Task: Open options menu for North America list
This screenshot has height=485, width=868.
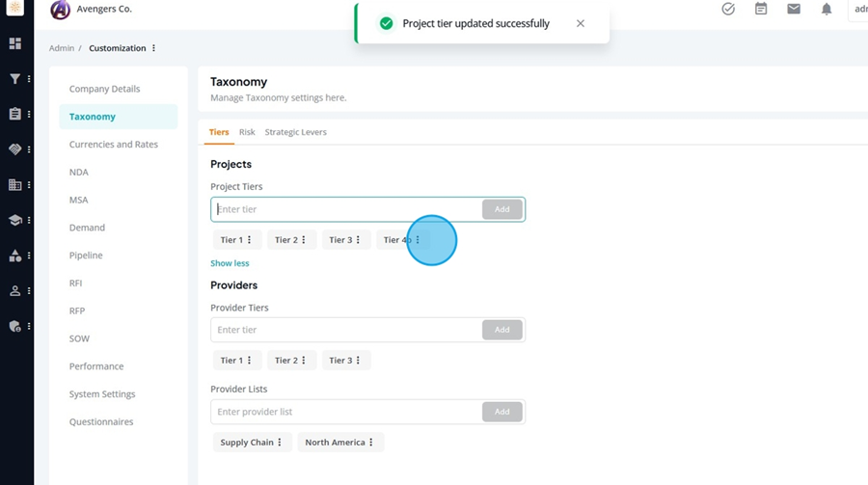Action: click(x=371, y=443)
